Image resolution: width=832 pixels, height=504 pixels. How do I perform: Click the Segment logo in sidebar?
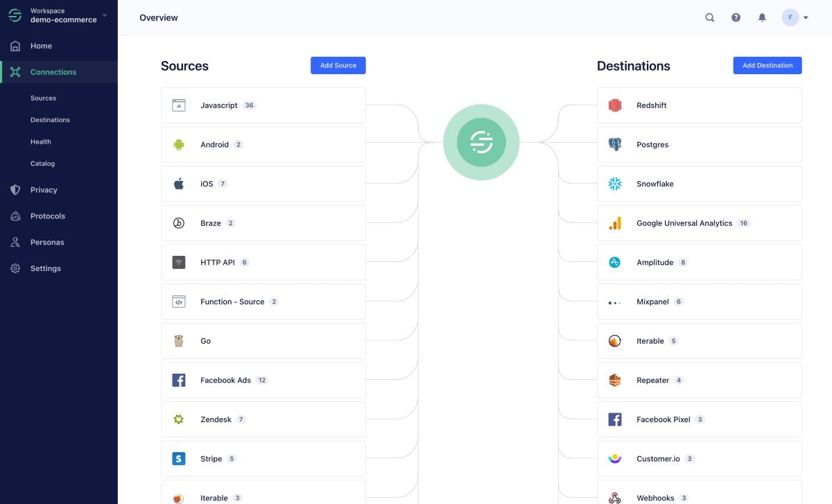point(15,15)
